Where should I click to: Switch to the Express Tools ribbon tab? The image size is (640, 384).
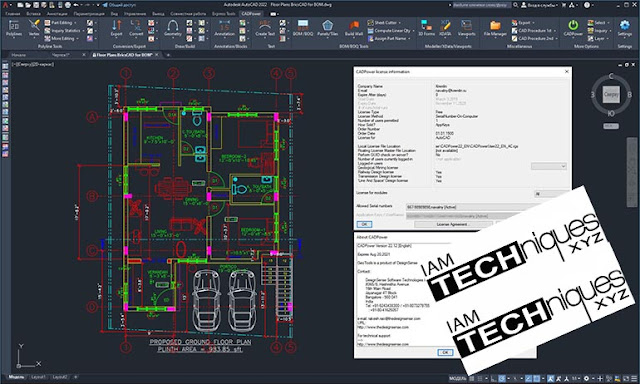pyautogui.click(x=224, y=13)
